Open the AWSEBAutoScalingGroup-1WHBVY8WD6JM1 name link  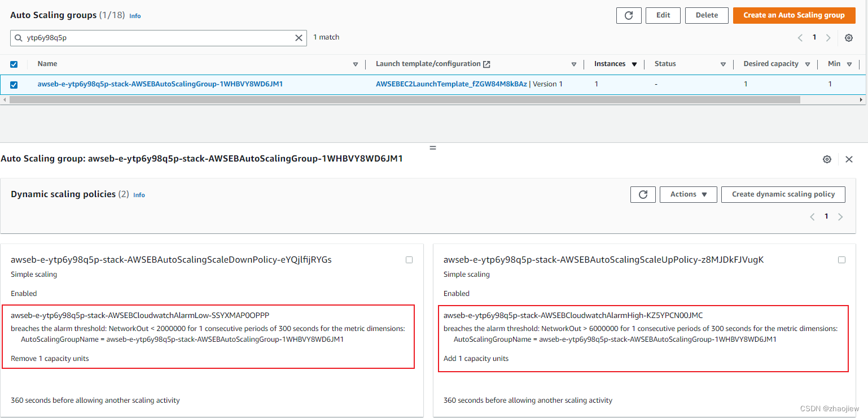pyautogui.click(x=160, y=84)
